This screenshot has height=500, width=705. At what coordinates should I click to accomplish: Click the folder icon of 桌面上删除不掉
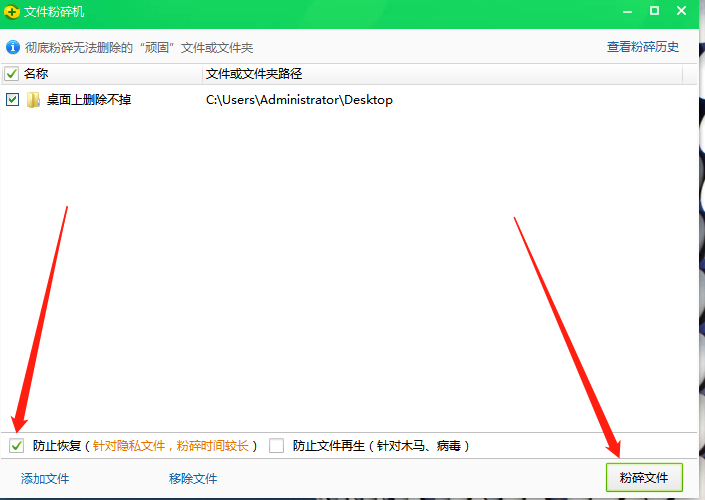coord(33,100)
